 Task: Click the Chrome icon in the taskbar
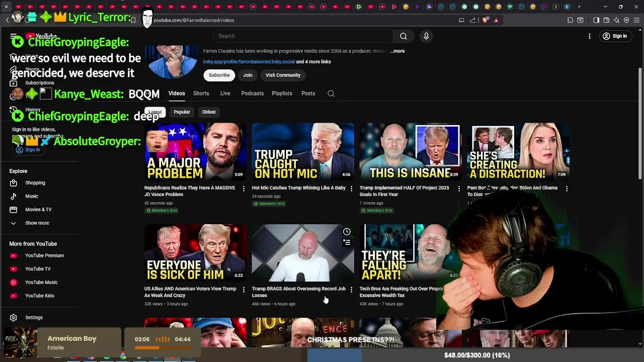click(x=123, y=356)
